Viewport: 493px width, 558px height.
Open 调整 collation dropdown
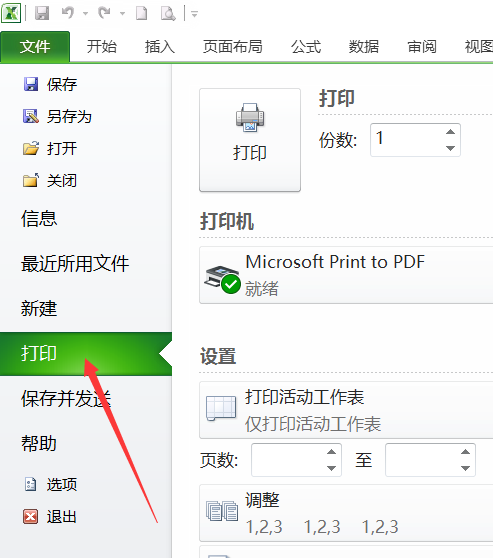[x=346, y=513]
